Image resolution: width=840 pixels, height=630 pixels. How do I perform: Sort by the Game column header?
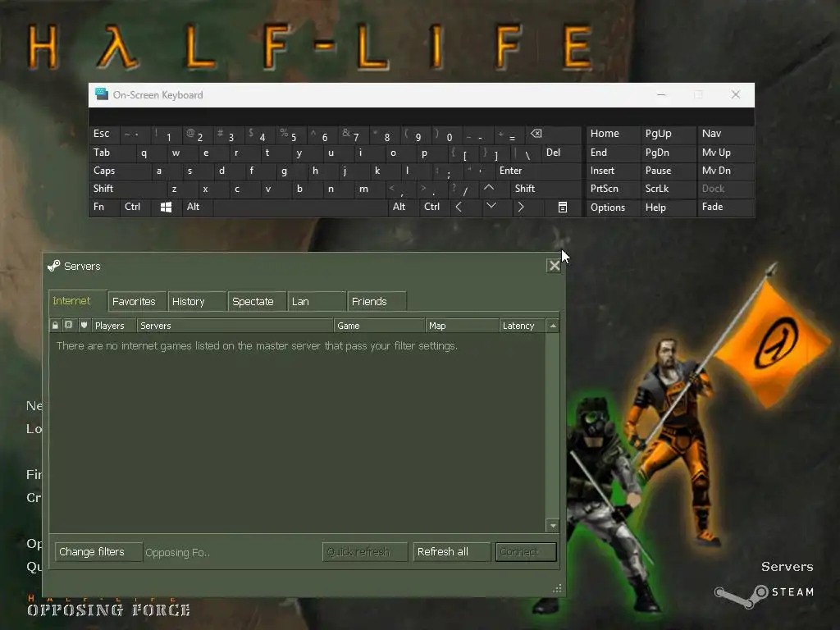(x=379, y=325)
